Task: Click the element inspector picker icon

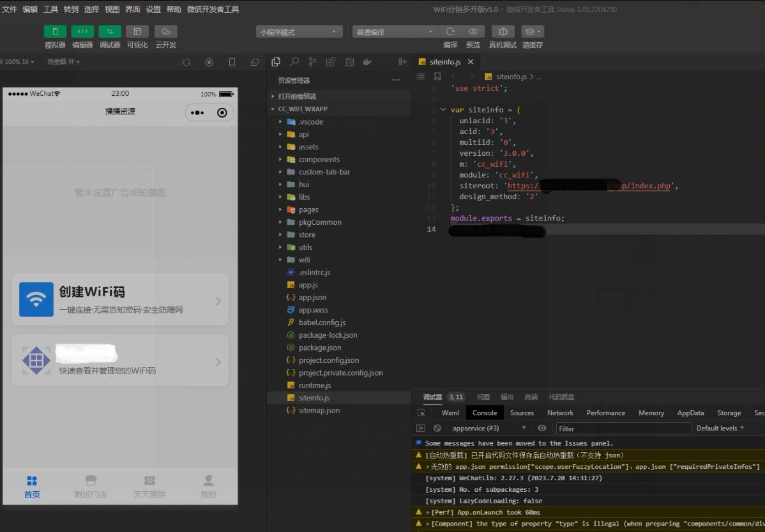Action: [x=421, y=413]
